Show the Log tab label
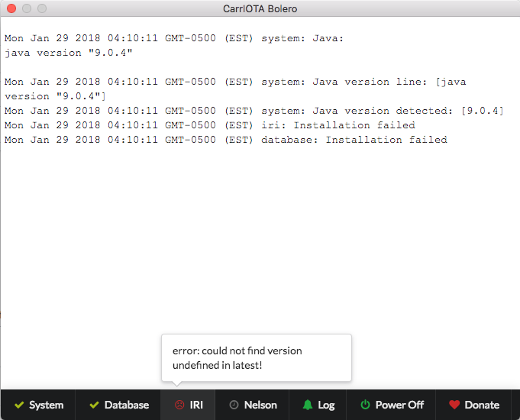This screenshot has width=520, height=420. (x=326, y=405)
